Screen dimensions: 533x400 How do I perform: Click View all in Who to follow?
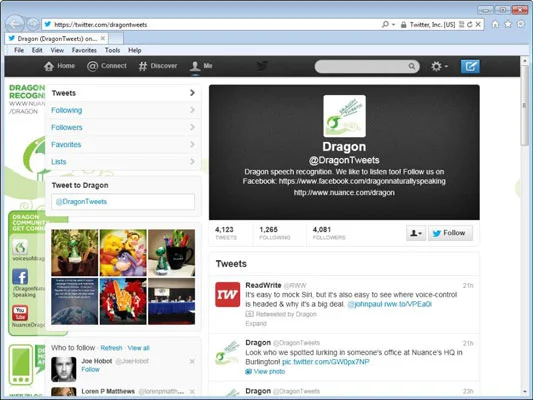pyautogui.click(x=138, y=348)
